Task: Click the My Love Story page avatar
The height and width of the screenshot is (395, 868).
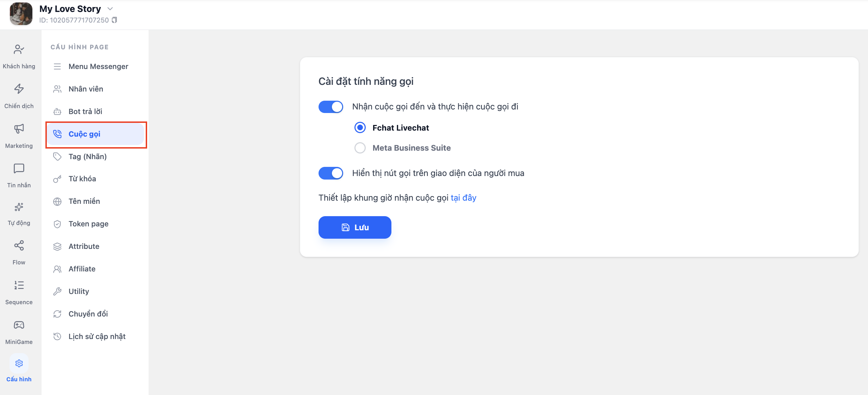Action: click(x=21, y=14)
